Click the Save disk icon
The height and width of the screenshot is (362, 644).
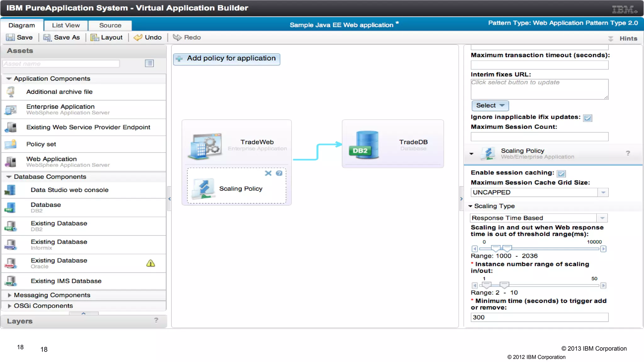[x=10, y=37]
